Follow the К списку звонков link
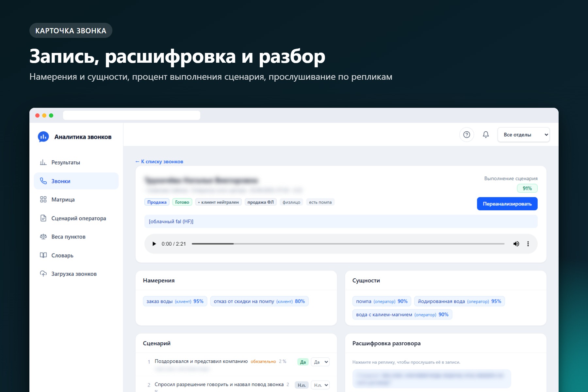The width and height of the screenshot is (588, 392). [x=159, y=161]
